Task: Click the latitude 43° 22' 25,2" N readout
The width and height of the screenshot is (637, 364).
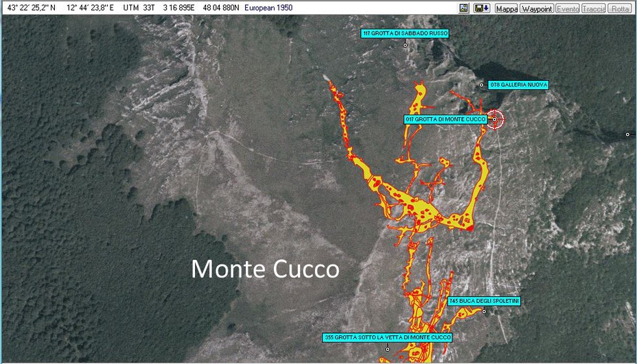Action: pos(32,8)
